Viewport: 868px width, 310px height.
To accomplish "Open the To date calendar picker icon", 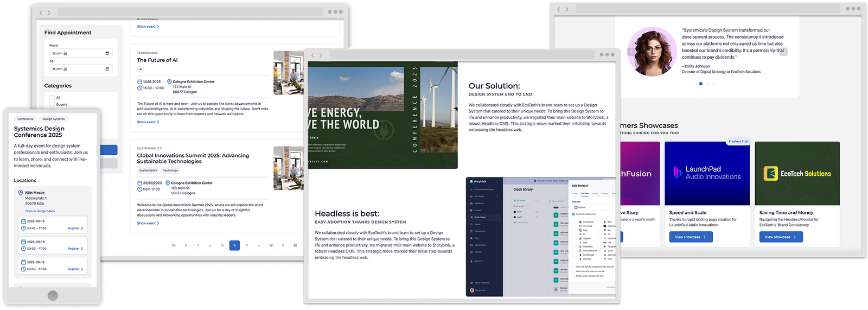I will 107,69.
